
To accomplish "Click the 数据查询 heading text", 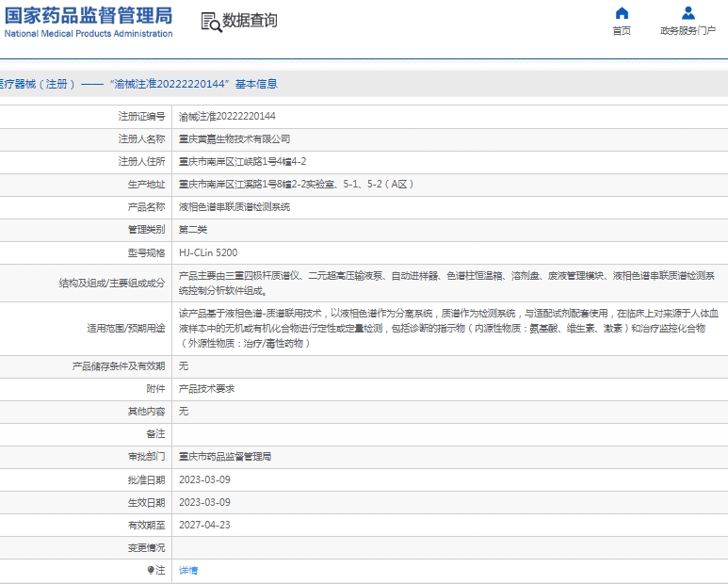I will point(250,21).
